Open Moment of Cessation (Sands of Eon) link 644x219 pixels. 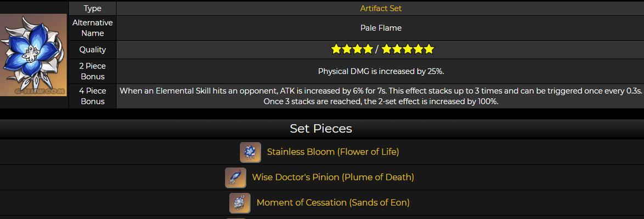coord(332,203)
